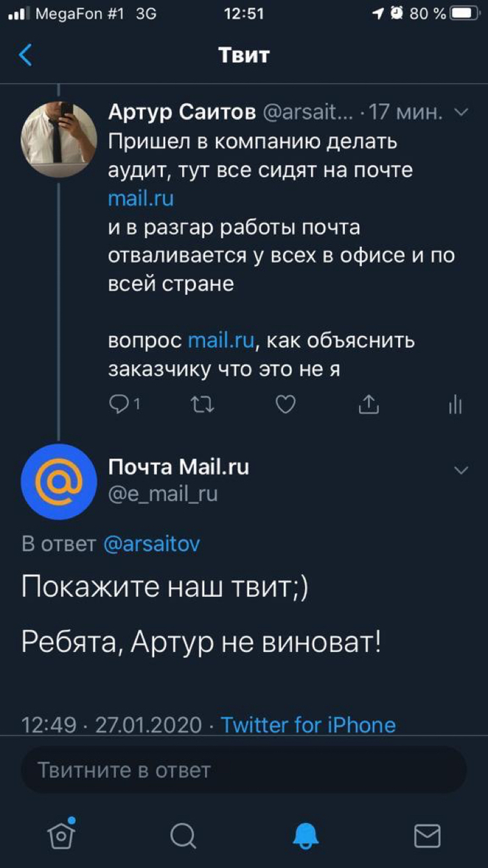
Task: Like the tweet with heart icon
Action: coord(285,404)
